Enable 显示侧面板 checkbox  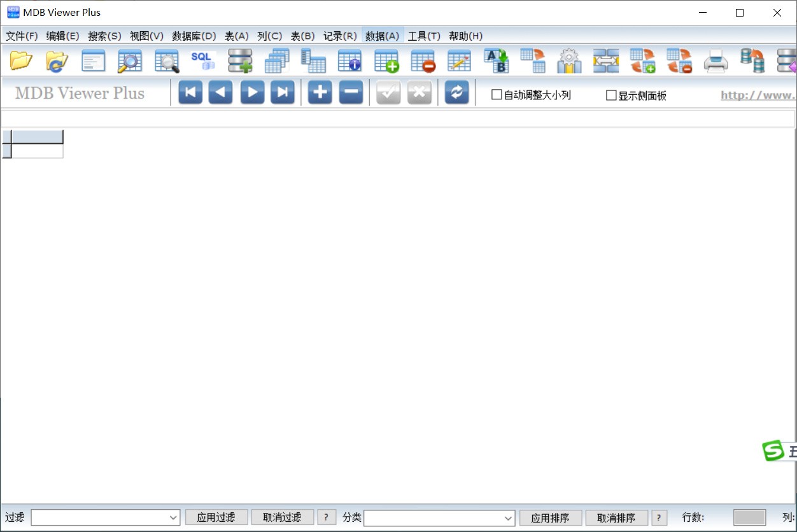click(x=611, y=95)
